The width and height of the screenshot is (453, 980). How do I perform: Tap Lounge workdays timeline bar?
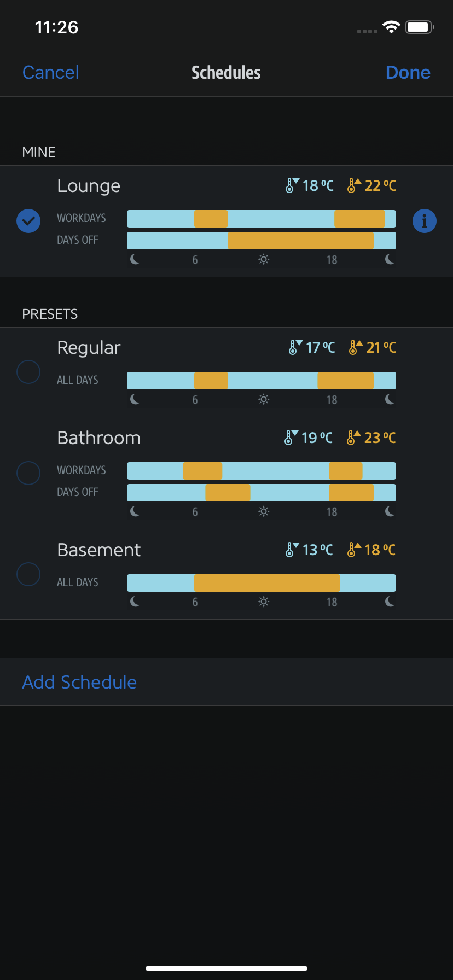[x=262, y=219]
